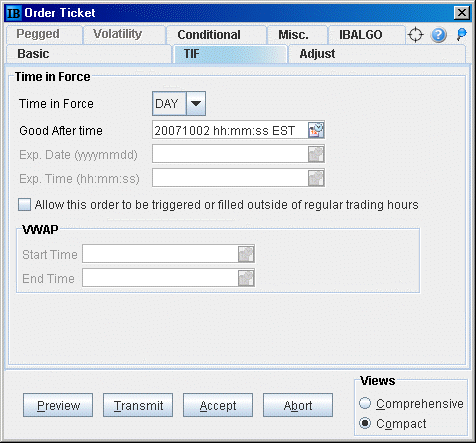
Task: Open the Basic tab
Action: pos(88,54)
